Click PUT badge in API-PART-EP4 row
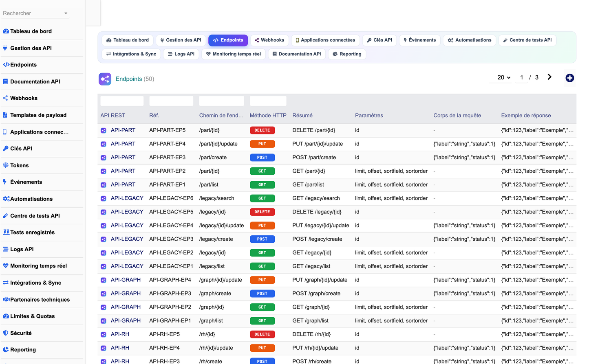589x364 pixels. (262, 144)
